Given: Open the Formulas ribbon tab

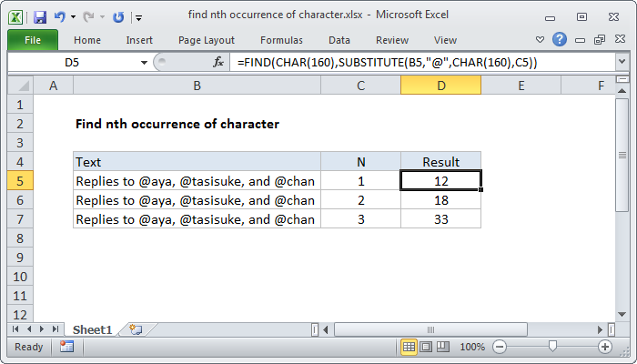Looking at the screenshot, I should (281, 40).
